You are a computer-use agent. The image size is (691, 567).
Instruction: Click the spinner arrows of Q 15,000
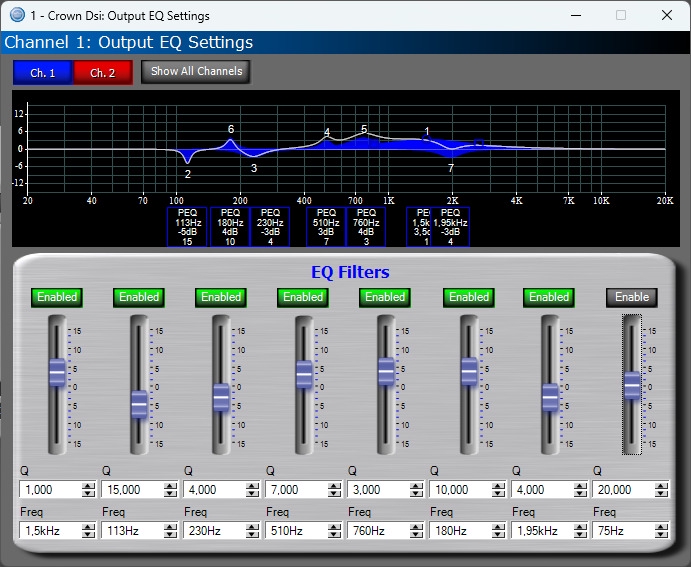[170, 489]
